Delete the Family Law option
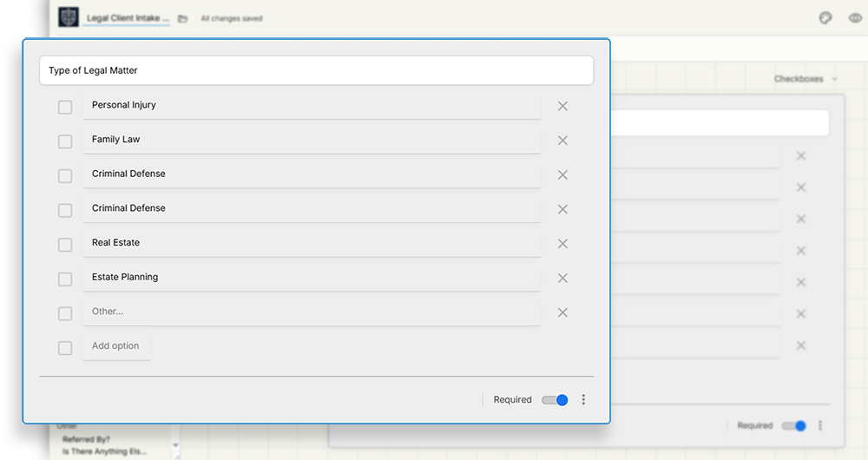 pyautogui.click(x=562, y=141)
